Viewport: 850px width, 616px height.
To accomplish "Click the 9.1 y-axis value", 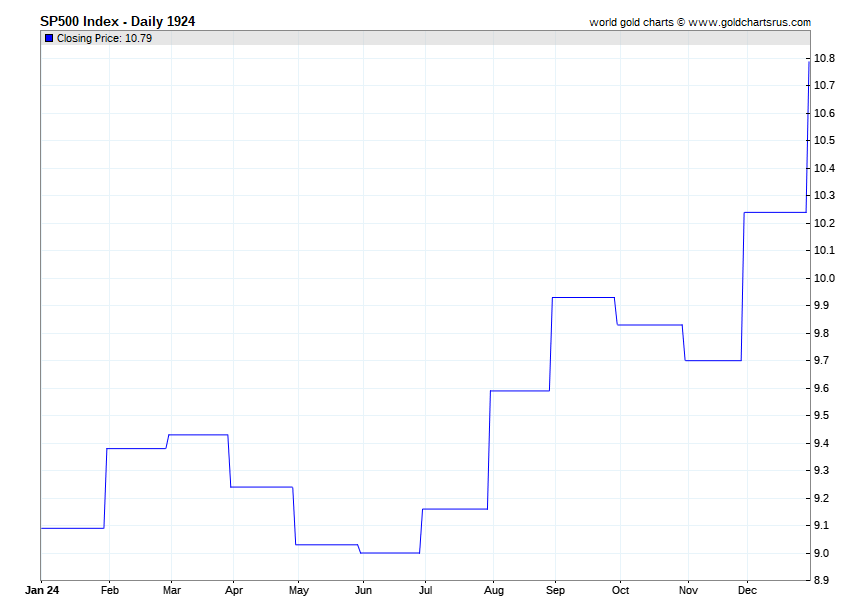I will tap(821, 525).
